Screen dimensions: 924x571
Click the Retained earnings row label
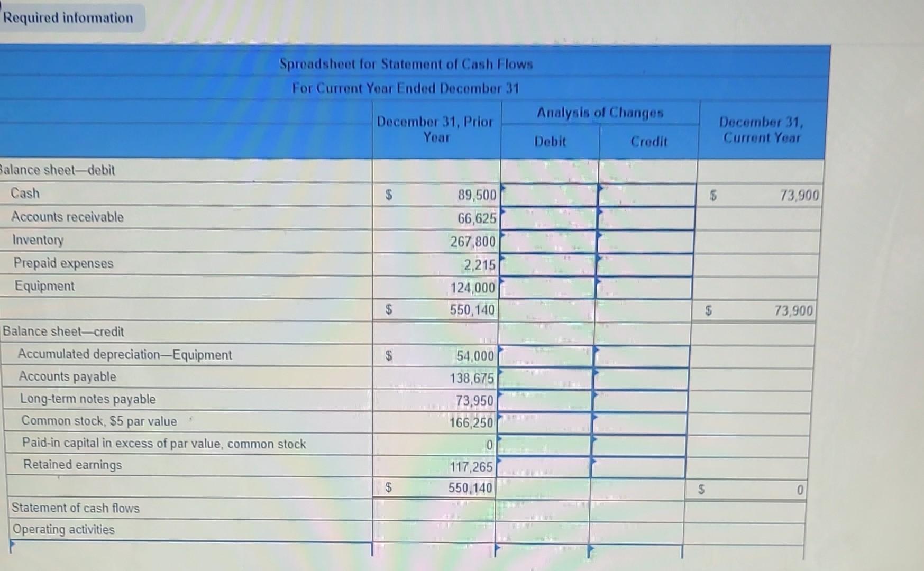pos(72,465)
